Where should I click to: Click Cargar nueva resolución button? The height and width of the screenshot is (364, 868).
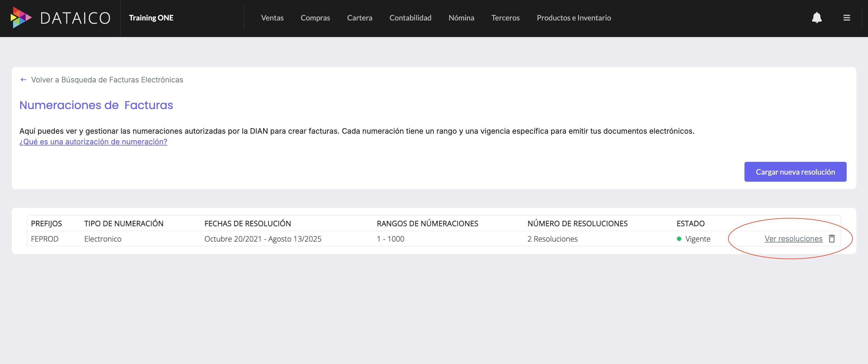click(795, 172)
